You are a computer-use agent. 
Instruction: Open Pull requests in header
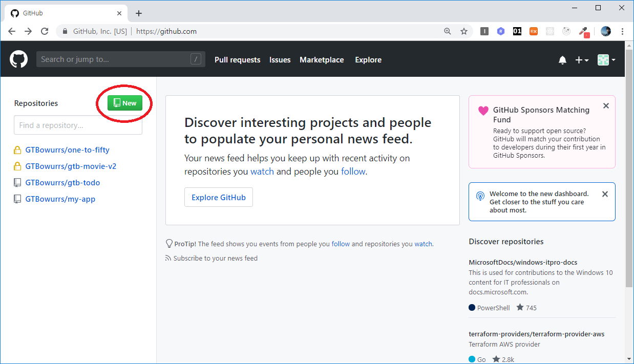[238, 60]
